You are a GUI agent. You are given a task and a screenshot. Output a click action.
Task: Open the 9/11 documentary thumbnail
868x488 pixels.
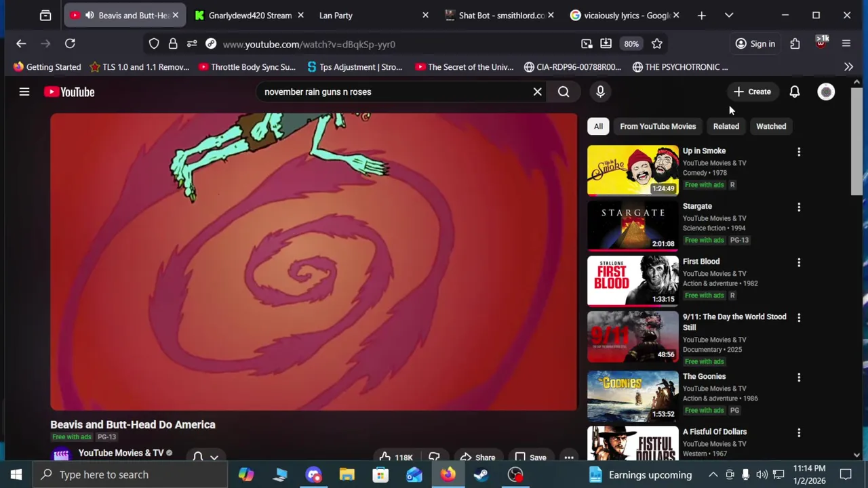[633, 336]
